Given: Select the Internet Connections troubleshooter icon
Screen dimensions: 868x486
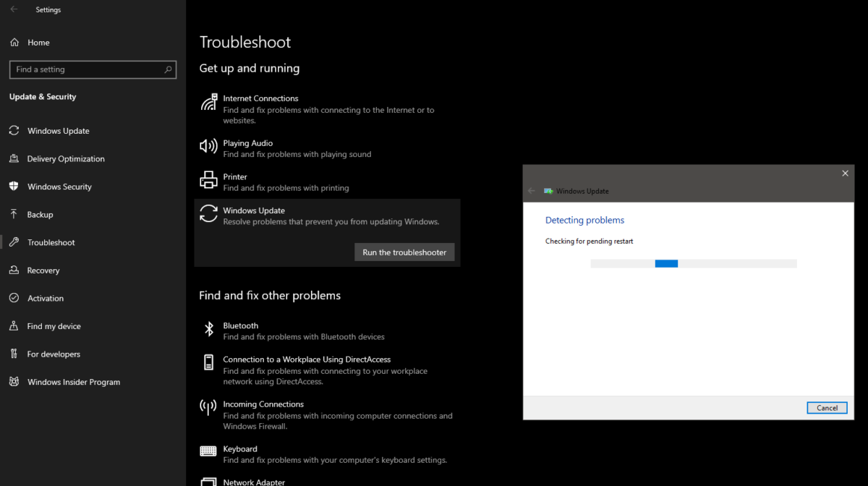Looking at the screenshot, I should click(x=209, y=102).
